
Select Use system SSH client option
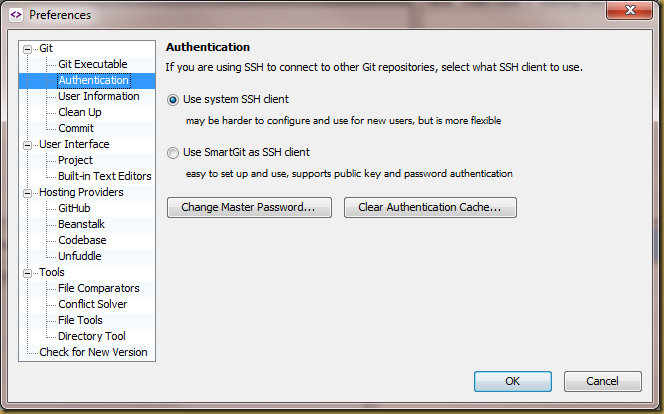(174, 100)
